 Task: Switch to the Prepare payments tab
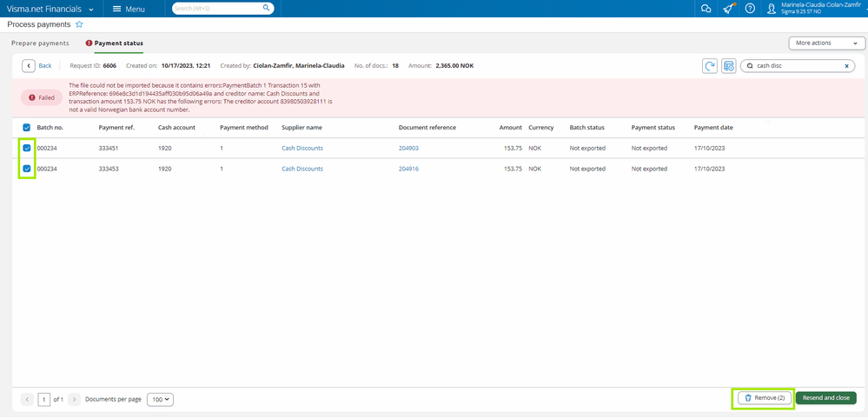tap(41, 43)
